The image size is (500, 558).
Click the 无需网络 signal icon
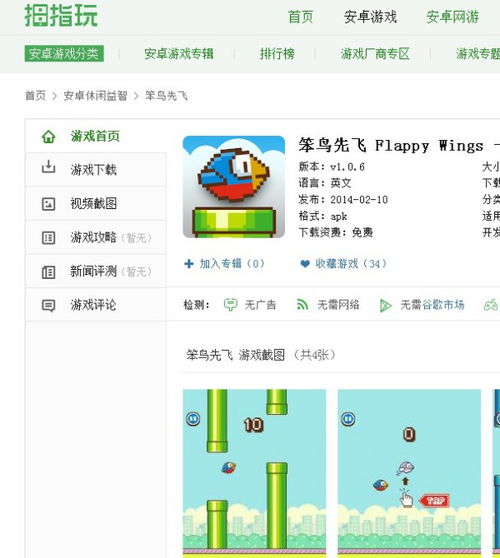[x=302, y=305]
